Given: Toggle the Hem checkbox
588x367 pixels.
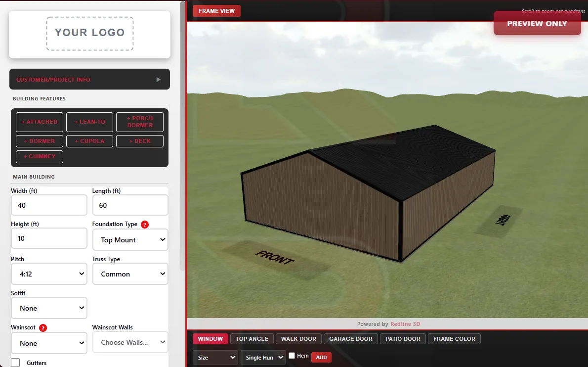Looking at the screenshot, I should 292,356.
